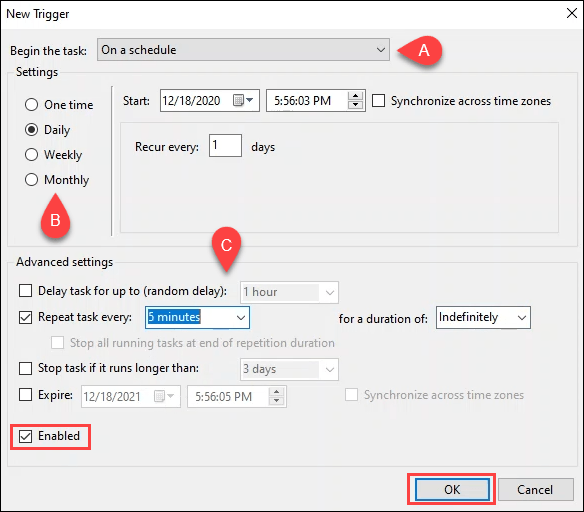Check Stop all running tasks at end checkbox

pos(57,342)
